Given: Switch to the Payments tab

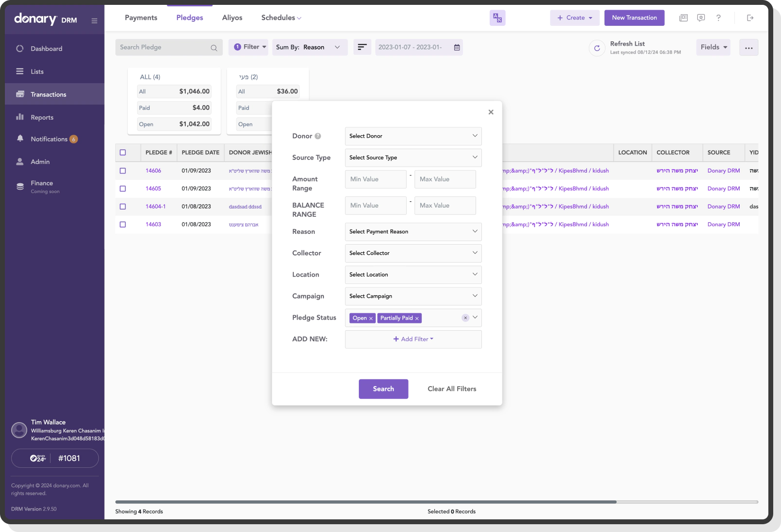Looking at the screenshot, I should click(141, 18).
